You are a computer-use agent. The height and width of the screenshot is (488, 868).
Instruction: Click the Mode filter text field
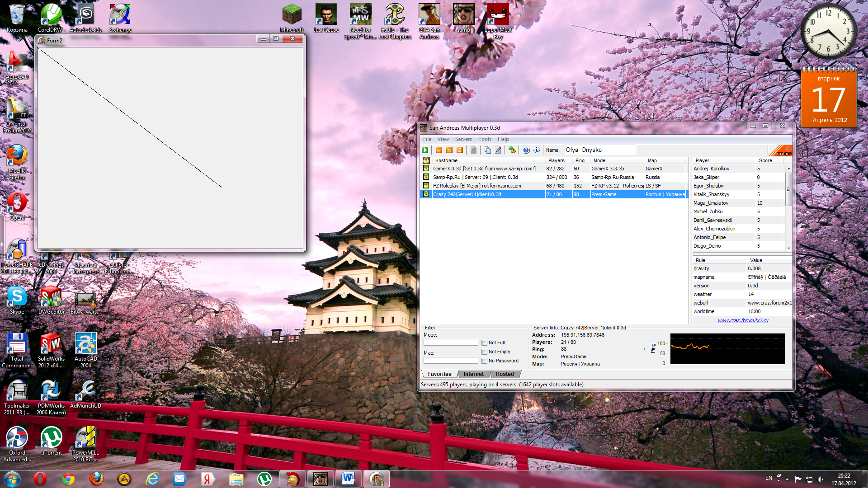point(451,343)
